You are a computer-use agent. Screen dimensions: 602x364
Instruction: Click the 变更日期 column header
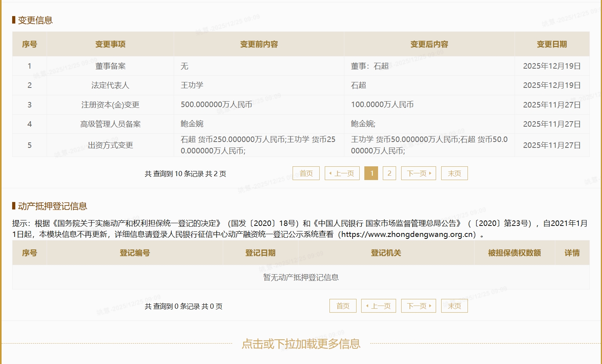[551, 44]
